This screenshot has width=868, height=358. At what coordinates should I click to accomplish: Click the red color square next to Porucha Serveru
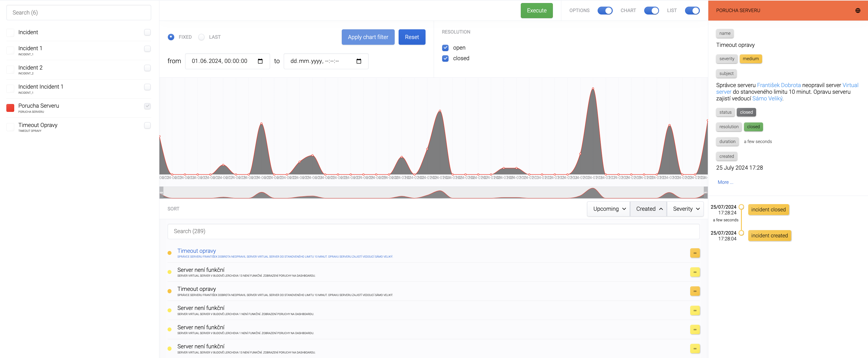pyautogui.click(x=11, y=108)
